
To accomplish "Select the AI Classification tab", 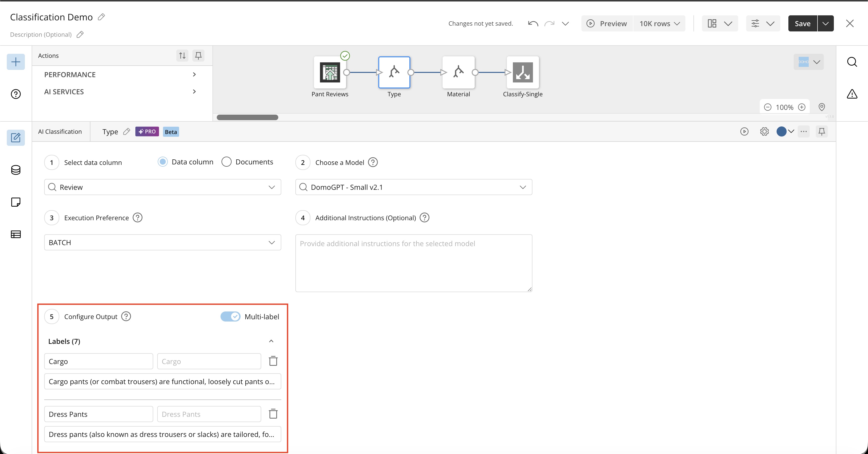I will [x=60, y=131].
